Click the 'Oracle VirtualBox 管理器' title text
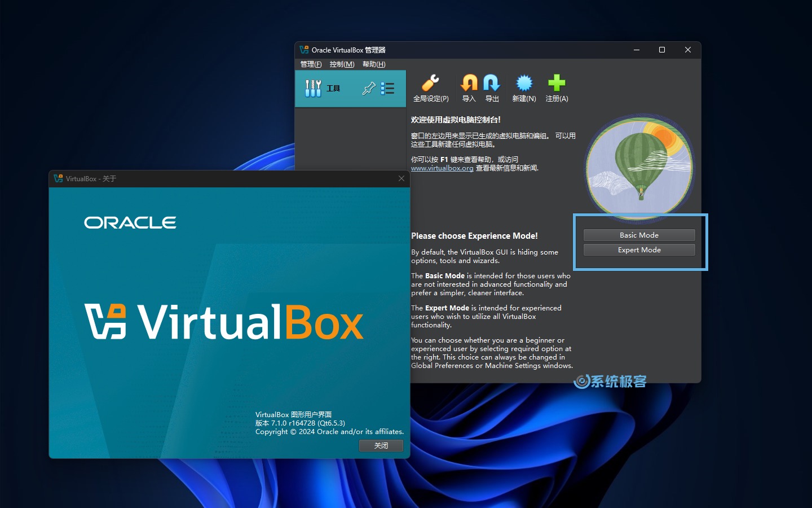The image size is (812, 508). point(348,50)
